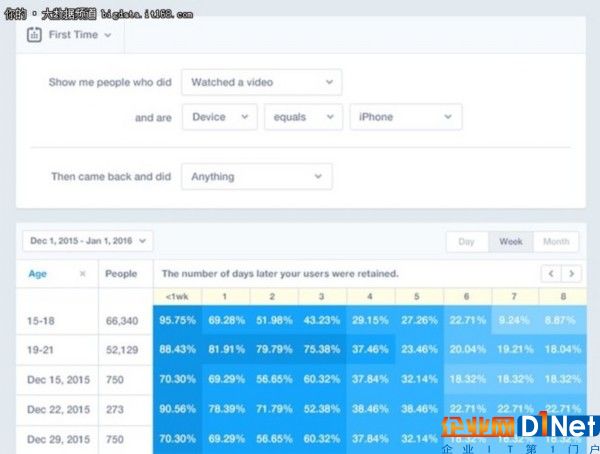Click the 37.46% retention cell
This screenshot has height=454, width=600.
click(x=370, y=349)
